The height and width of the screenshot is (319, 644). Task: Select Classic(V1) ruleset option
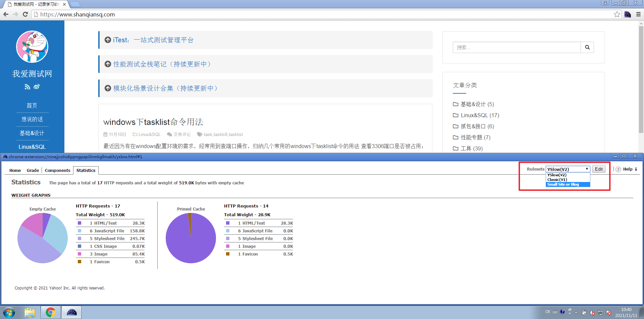pyautogui.click(x=568, y=180)
